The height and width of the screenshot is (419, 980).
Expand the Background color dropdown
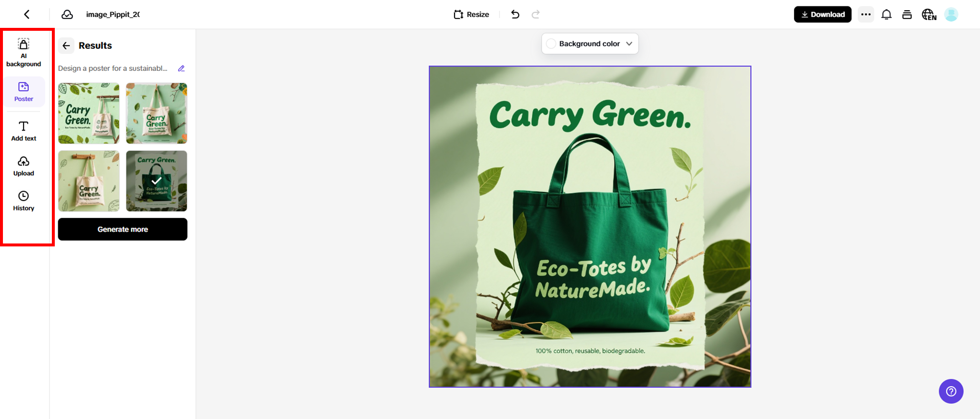coord(590,44)
